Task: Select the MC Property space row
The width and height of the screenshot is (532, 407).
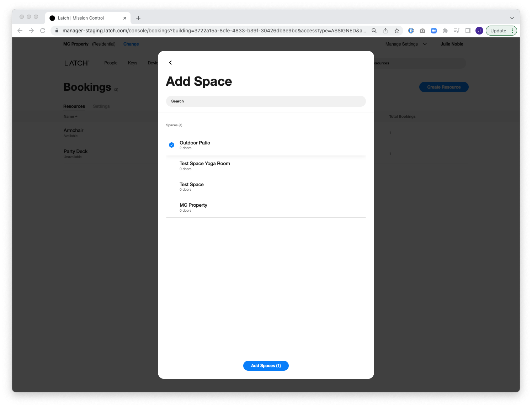Action: tap(266, 207)
